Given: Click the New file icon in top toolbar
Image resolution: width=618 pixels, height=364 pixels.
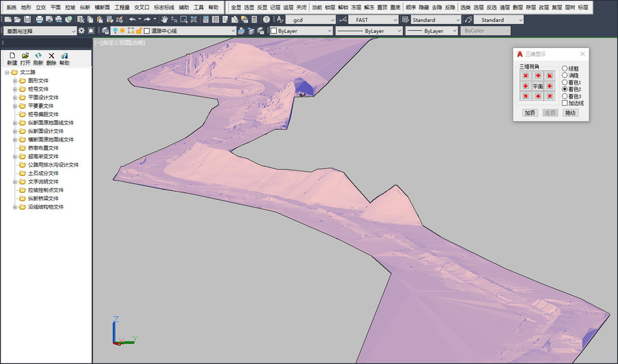Looking at the screenshot, I should coord(8,19).
